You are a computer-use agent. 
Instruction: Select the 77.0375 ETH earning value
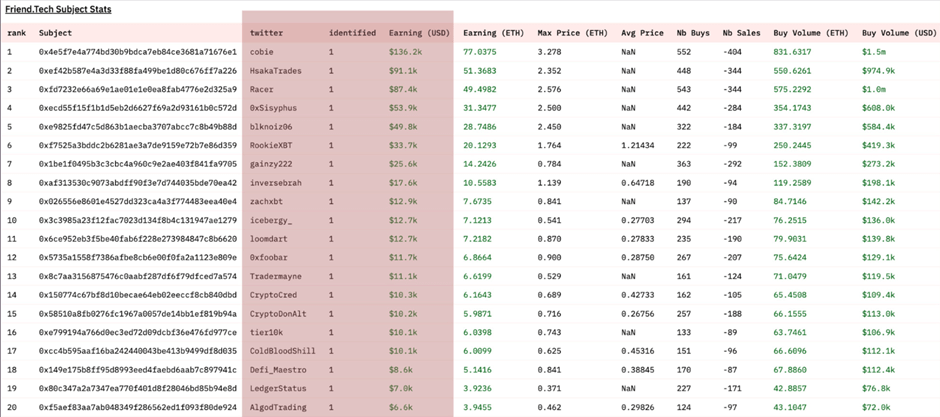[480, 52]
